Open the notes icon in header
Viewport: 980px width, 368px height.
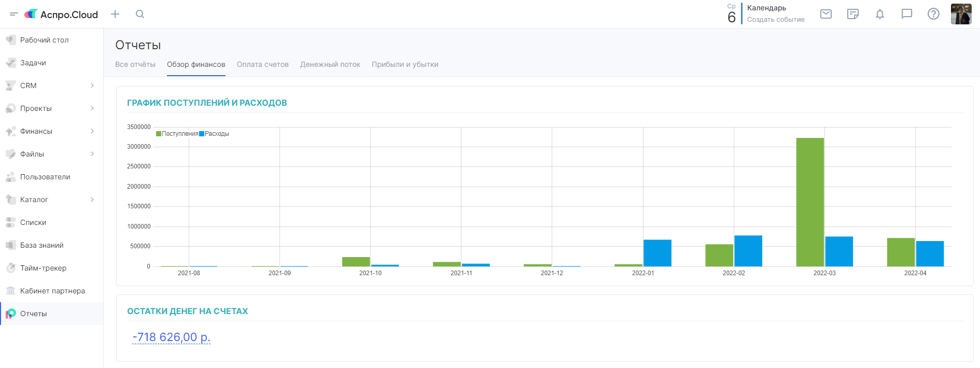click(x=853, y=14)
